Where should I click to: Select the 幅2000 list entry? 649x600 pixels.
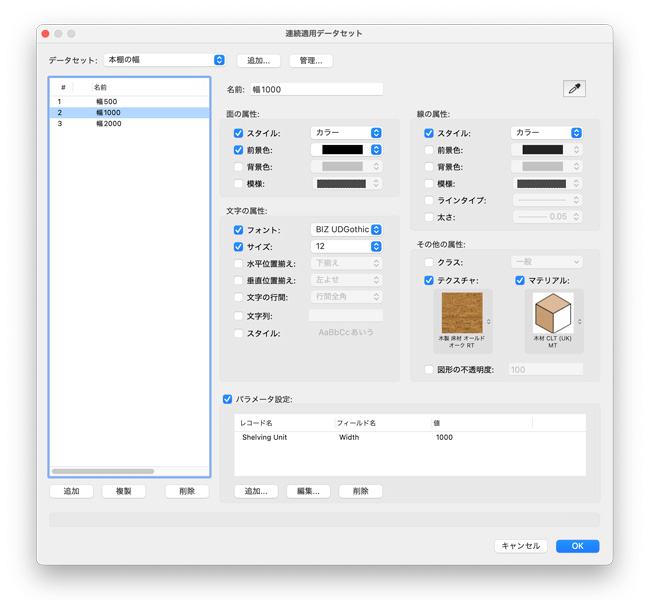click(x=109, y=124)
